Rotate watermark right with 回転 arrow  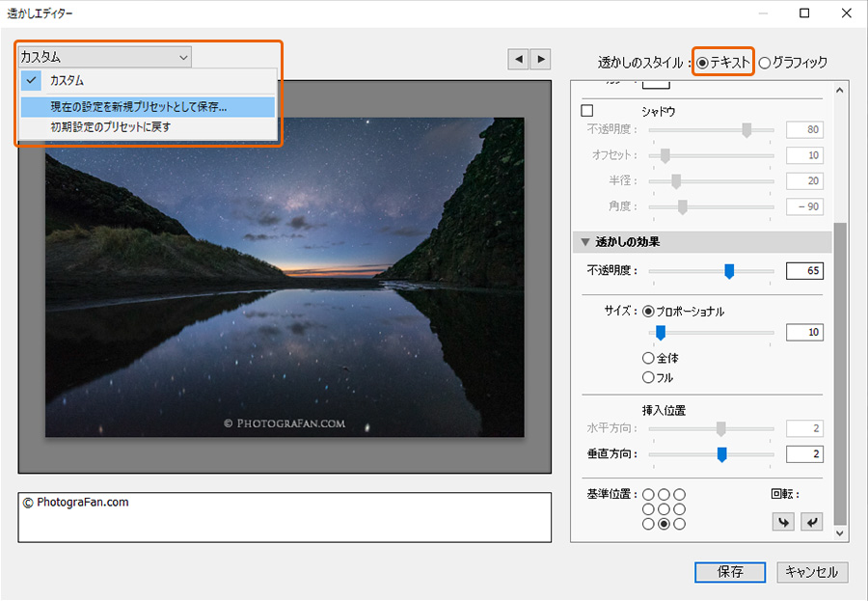(x=811, y=521)
